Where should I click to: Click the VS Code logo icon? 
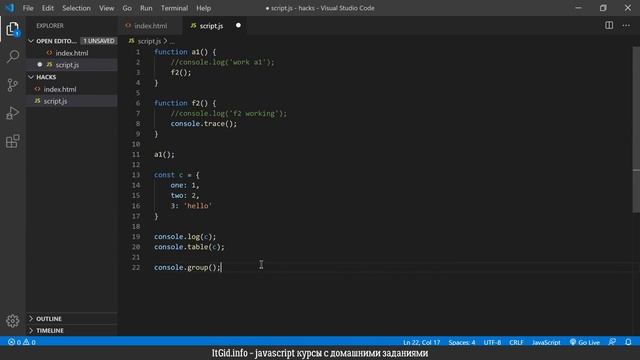click(x=10, y=8)
